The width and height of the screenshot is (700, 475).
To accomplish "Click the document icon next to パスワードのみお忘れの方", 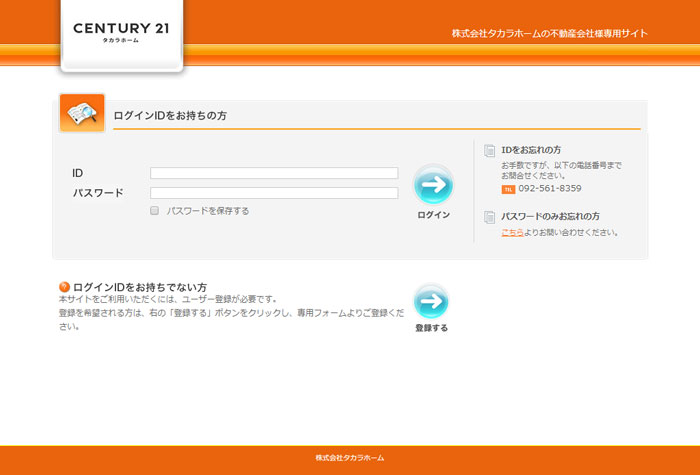I will [489, 217].
